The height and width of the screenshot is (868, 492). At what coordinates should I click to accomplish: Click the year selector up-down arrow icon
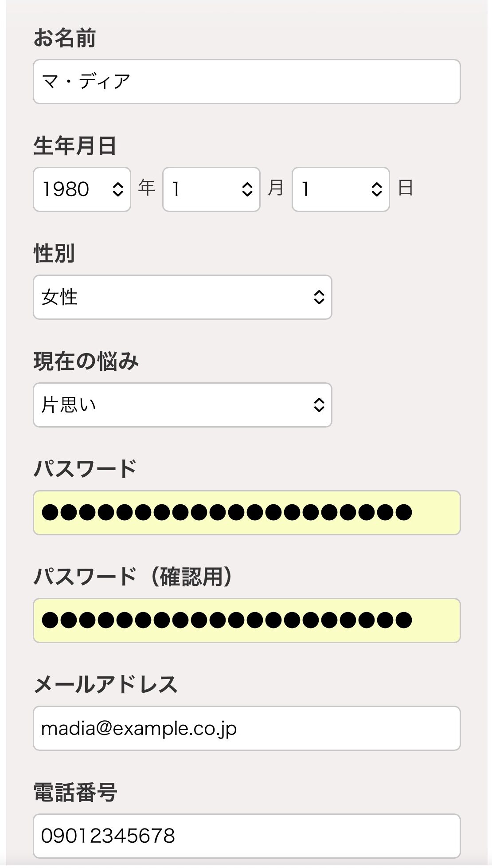(117, 189)
